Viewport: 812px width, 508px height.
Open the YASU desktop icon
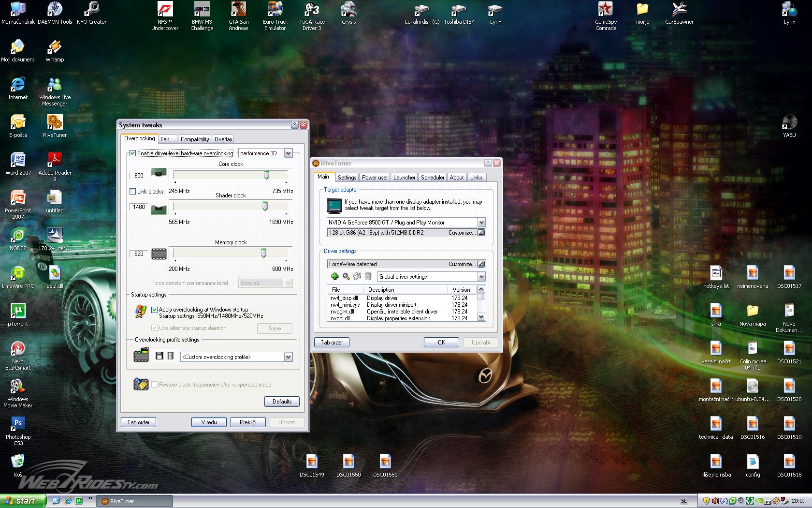(789, 126)
